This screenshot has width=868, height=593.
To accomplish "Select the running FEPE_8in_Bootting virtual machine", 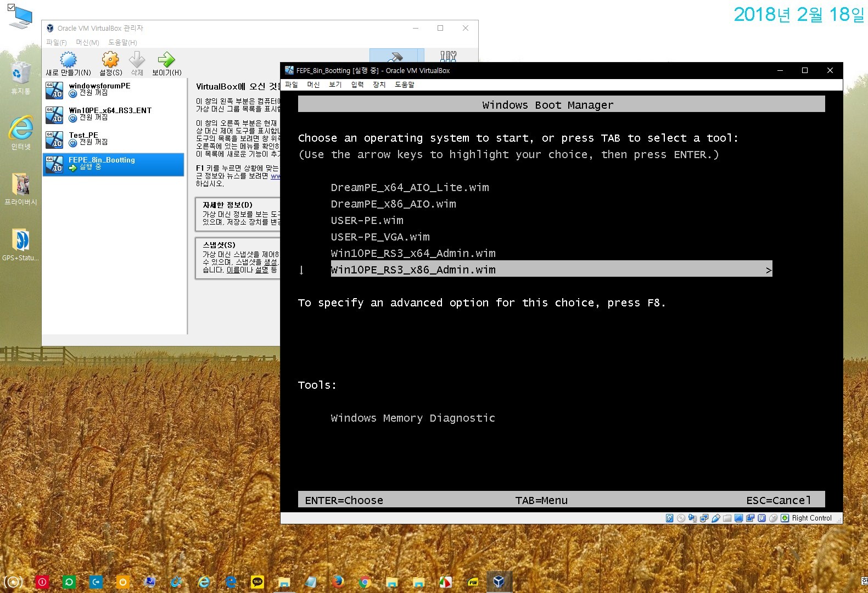I will click(114, 164).
